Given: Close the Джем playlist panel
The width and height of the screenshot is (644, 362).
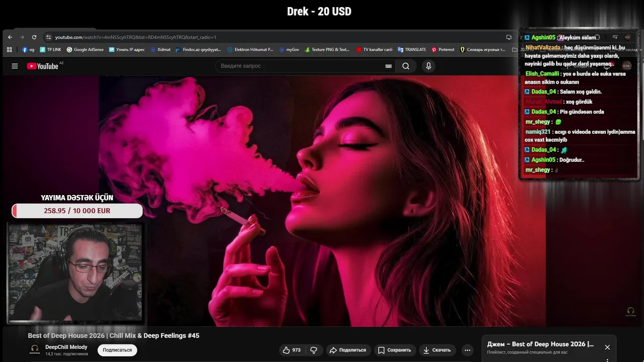Looking at the screenshot, I should click(x=607, y=347).
